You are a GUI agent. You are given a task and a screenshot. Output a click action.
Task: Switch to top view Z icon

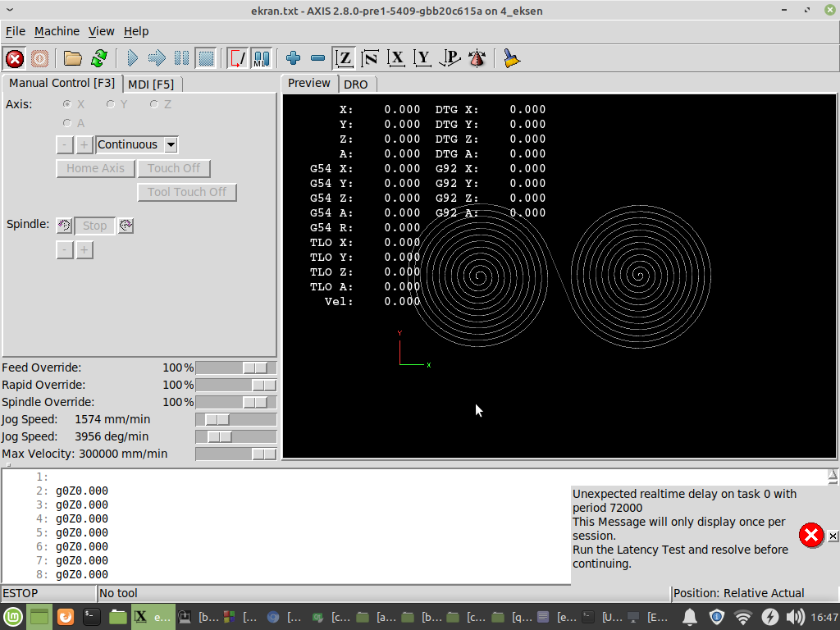344,58
